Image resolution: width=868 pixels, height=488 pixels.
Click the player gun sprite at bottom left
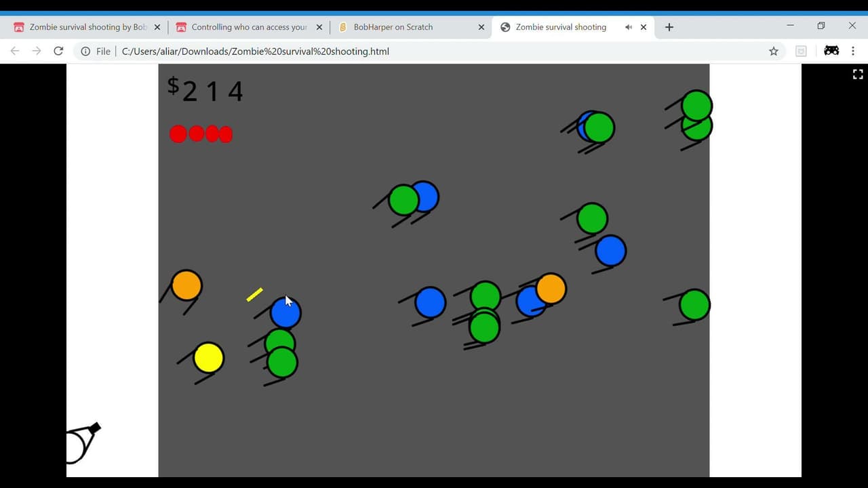(x=83, y=443)
